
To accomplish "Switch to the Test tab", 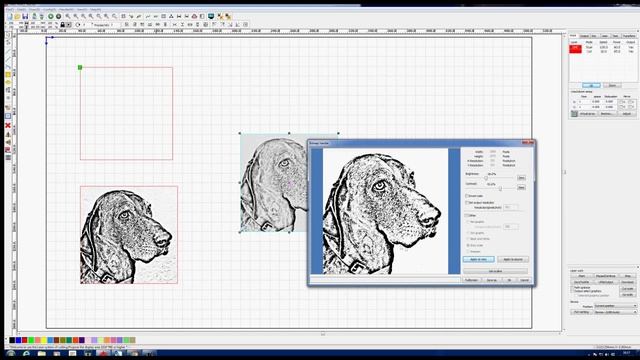I will 616,36.
